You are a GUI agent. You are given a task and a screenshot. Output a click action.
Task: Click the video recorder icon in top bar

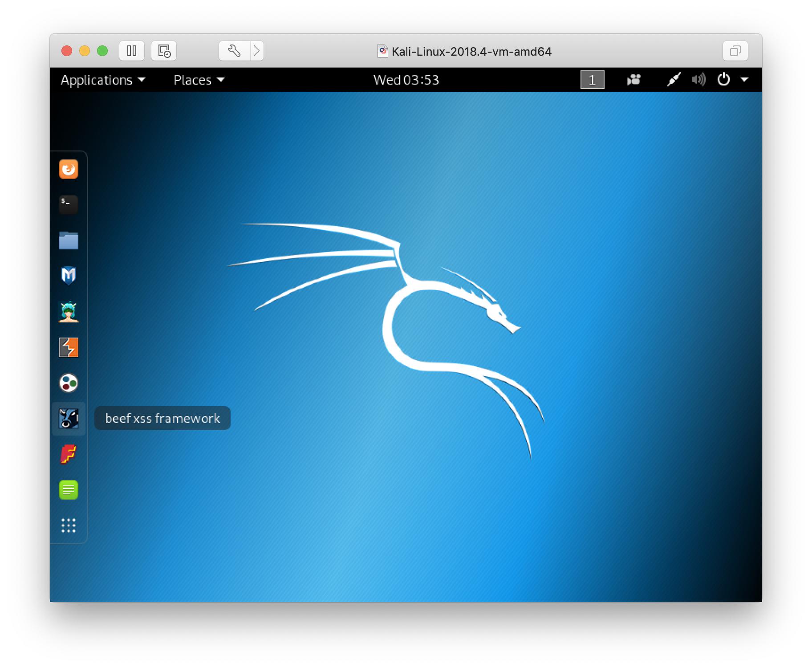633,80
